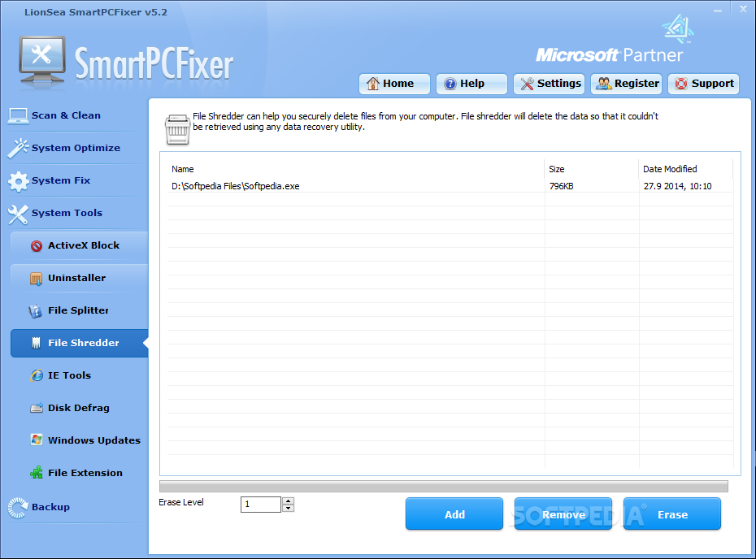The width and height of the screenshot is (756, 559).
Task: Open IE Tools
Action: (79, 375)
